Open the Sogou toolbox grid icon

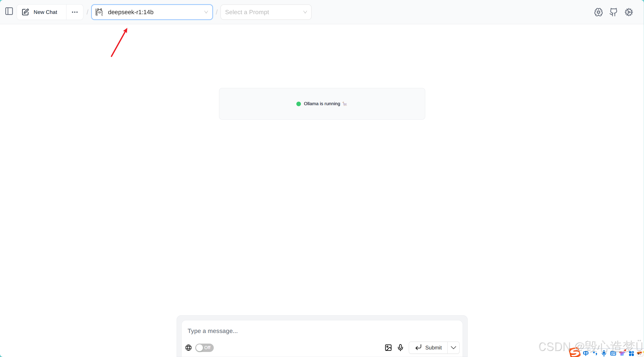631,353
